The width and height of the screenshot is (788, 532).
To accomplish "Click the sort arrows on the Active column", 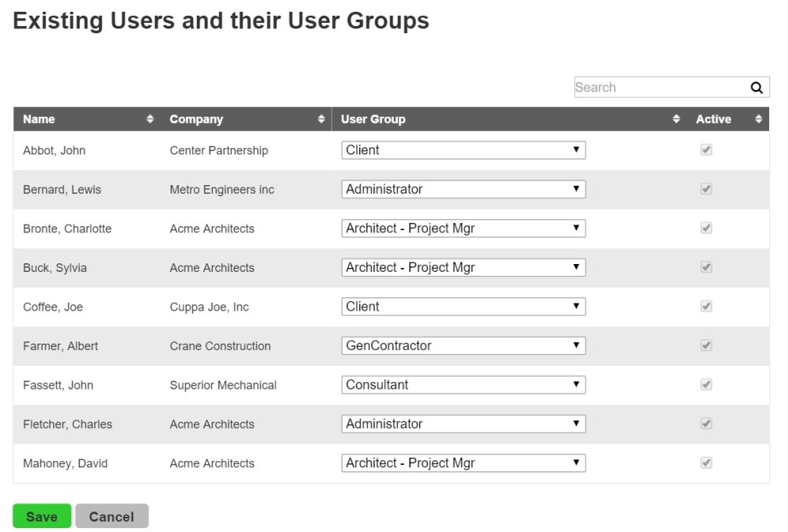I will pyautogui.click(x=759, y=119).
